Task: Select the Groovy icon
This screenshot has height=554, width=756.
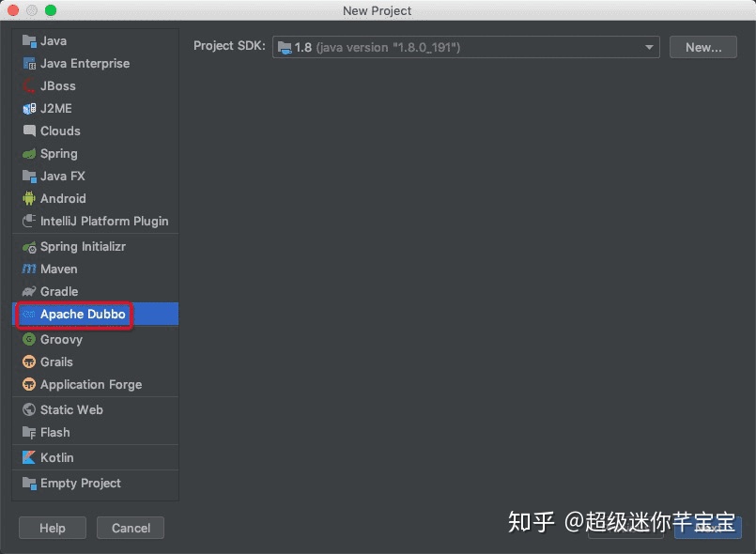Action: [29, 339]
